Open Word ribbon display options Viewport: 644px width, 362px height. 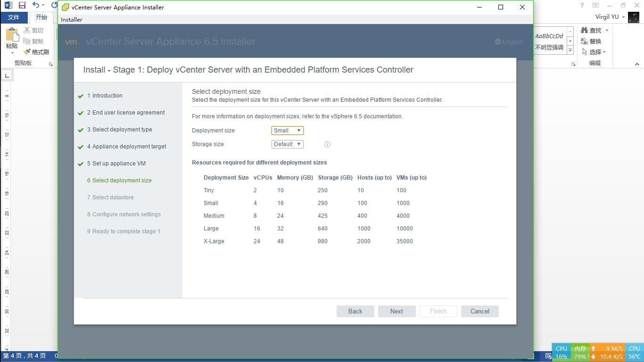pos(595,5)
